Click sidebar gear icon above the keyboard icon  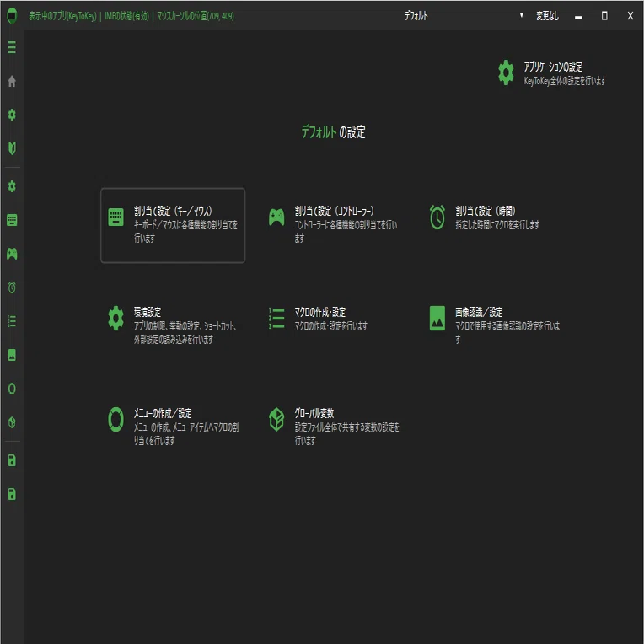click(x=12, y=186)
